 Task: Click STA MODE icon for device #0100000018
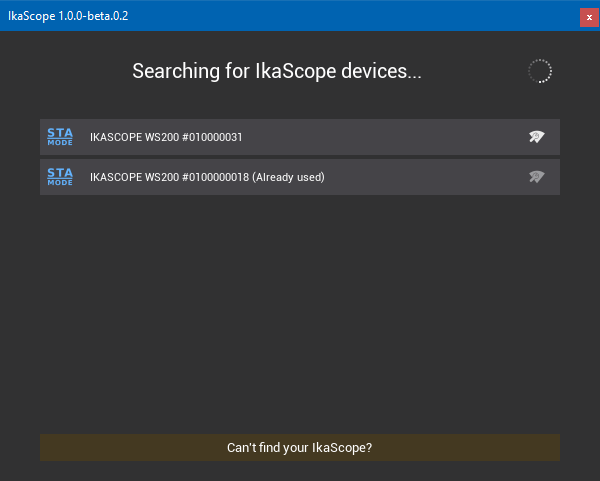click(60, 177)
